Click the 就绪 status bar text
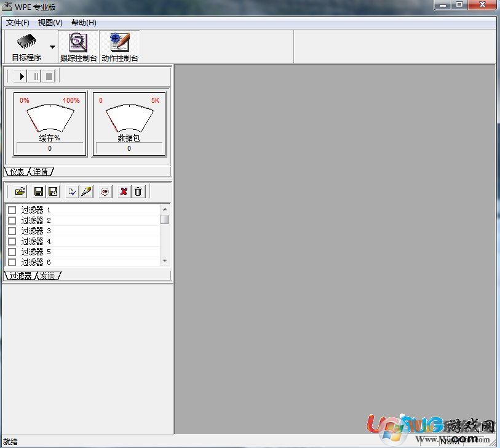The image size is (500, 448). pos(10,442)
